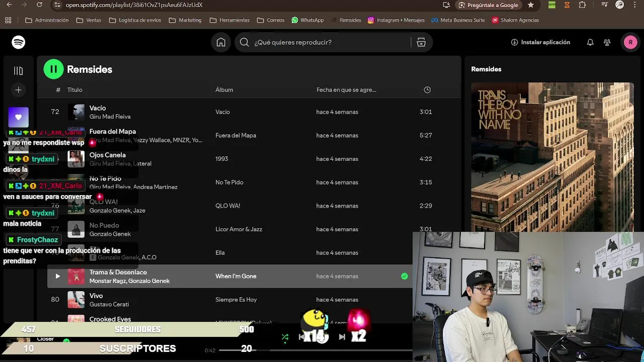Click the Vivo track cover thumbnail
The width and height of the screenshot is (644, 362).
(x=76, y=300)
